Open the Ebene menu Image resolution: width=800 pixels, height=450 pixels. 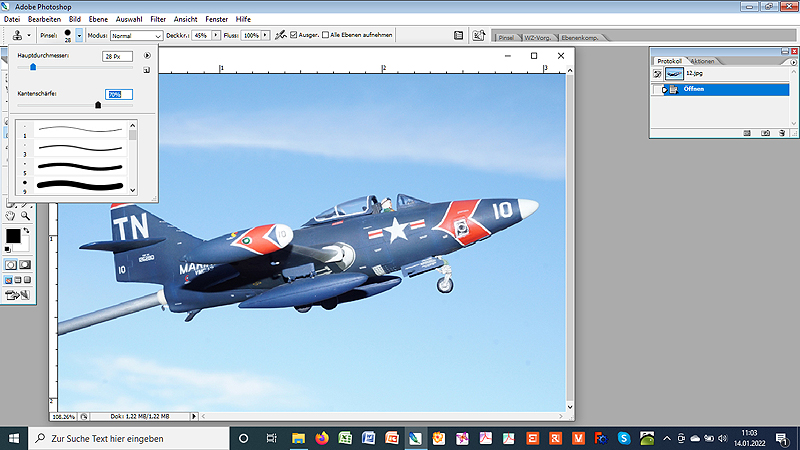98,19
